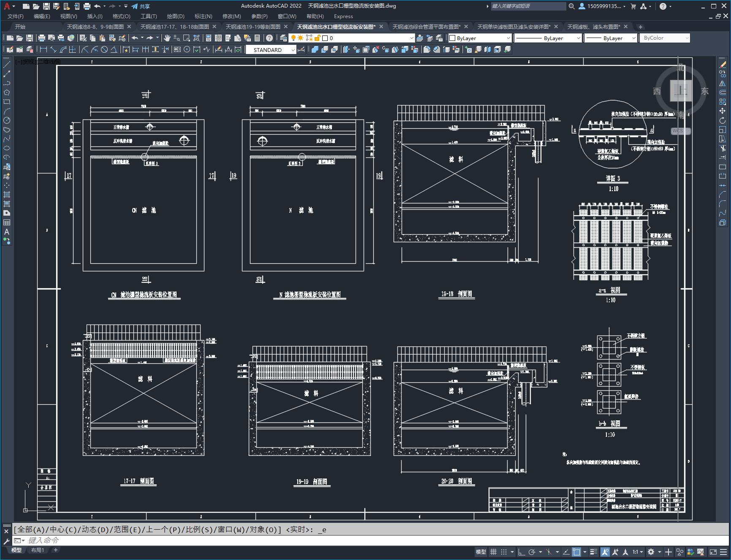Select the Rotate tool in modify toolbar
Image resolution: width=731 pixels, height=560 pixels.
click(723, 120)
